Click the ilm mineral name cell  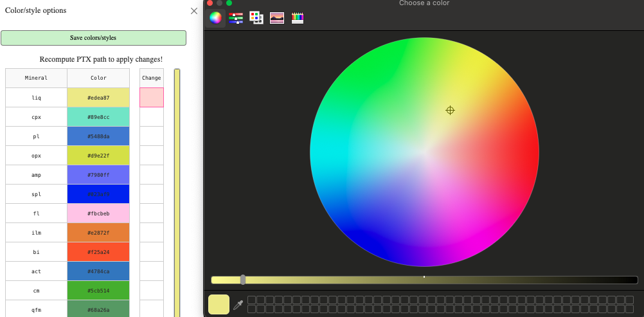pos(36,233)
